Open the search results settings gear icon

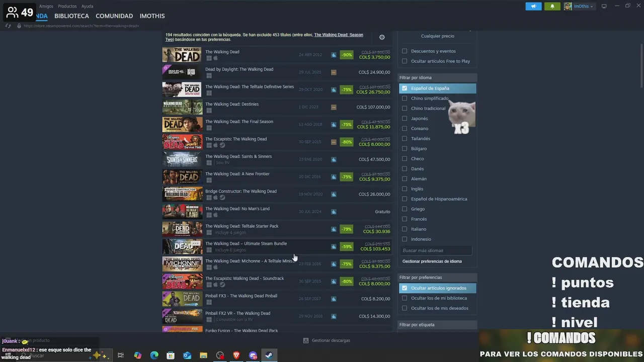[382, 37]
